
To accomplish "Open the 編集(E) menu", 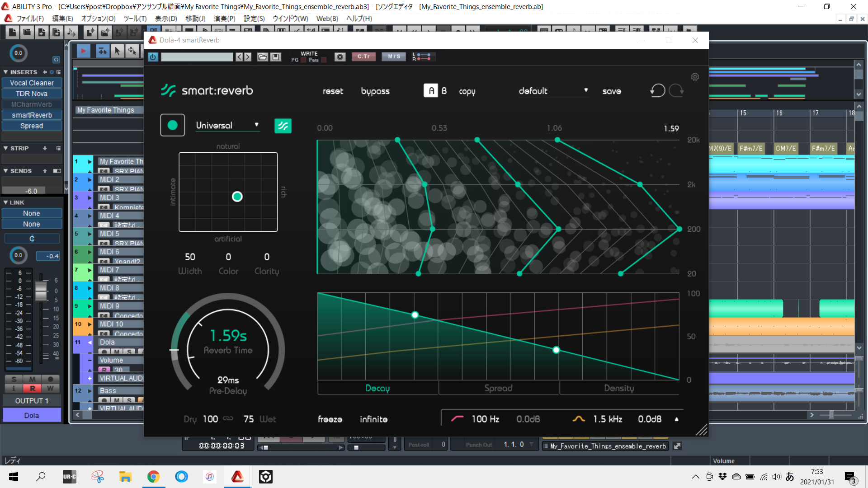I will click(62, 19).
